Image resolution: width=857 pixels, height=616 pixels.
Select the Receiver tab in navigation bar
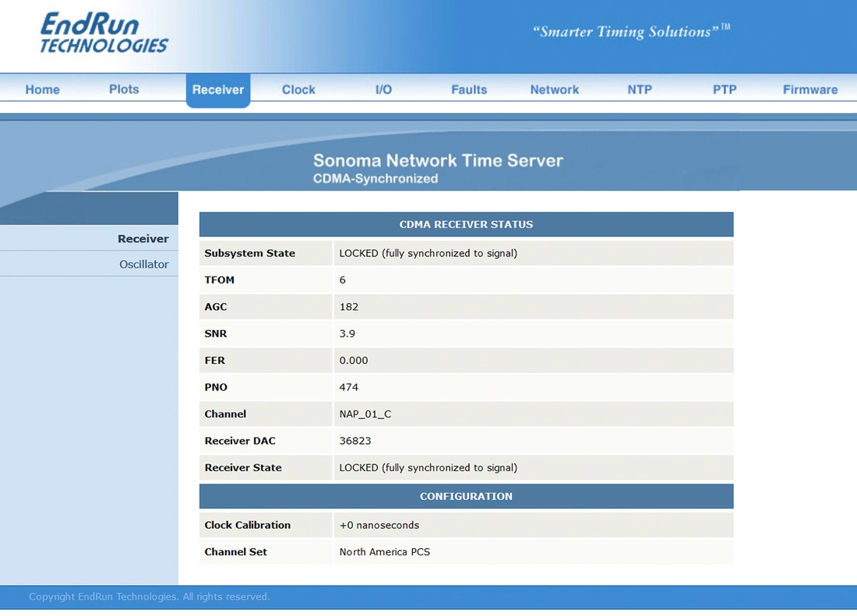click(218, 90)
